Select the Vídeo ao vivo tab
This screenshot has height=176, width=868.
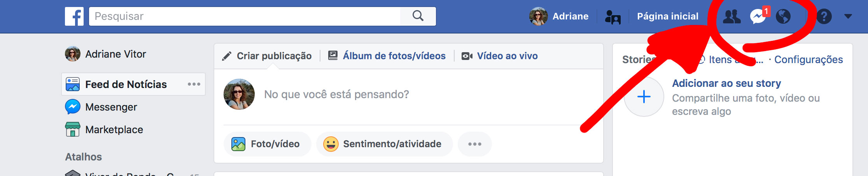click(x=500, y=56)
